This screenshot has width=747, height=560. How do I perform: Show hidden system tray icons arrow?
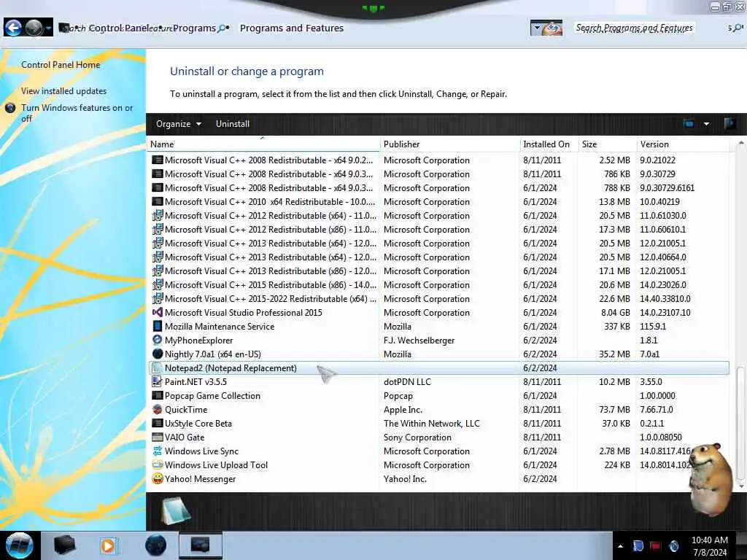[620, 546]
